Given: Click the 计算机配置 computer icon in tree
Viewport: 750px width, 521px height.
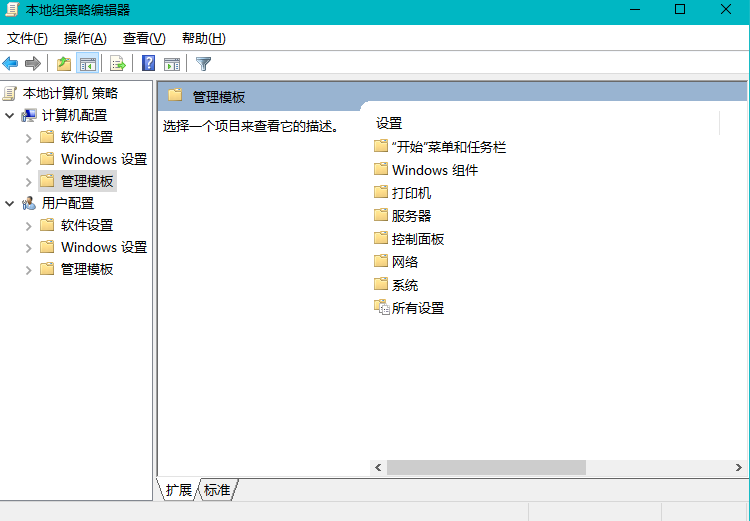Looking at the screenshot, I should coord(29,115).
